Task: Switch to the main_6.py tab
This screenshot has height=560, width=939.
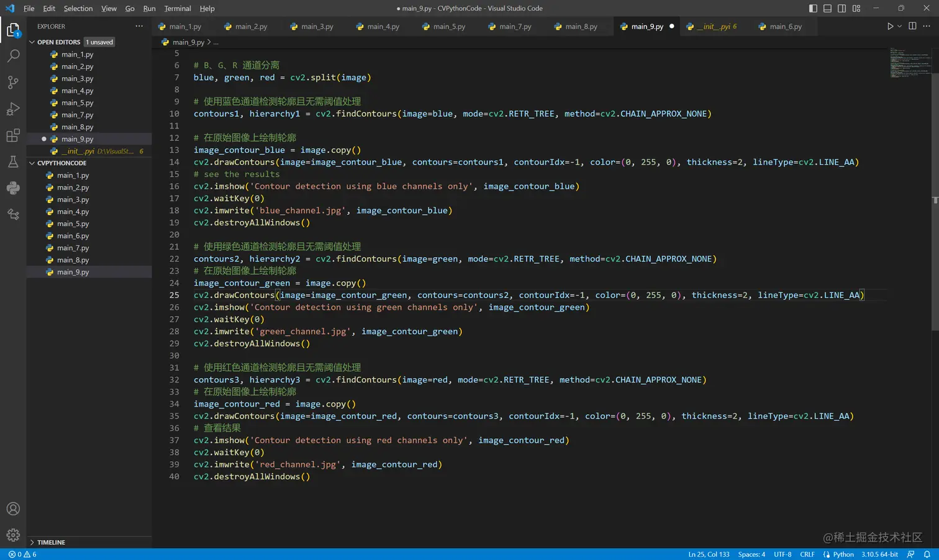Action: click(785, 27)
